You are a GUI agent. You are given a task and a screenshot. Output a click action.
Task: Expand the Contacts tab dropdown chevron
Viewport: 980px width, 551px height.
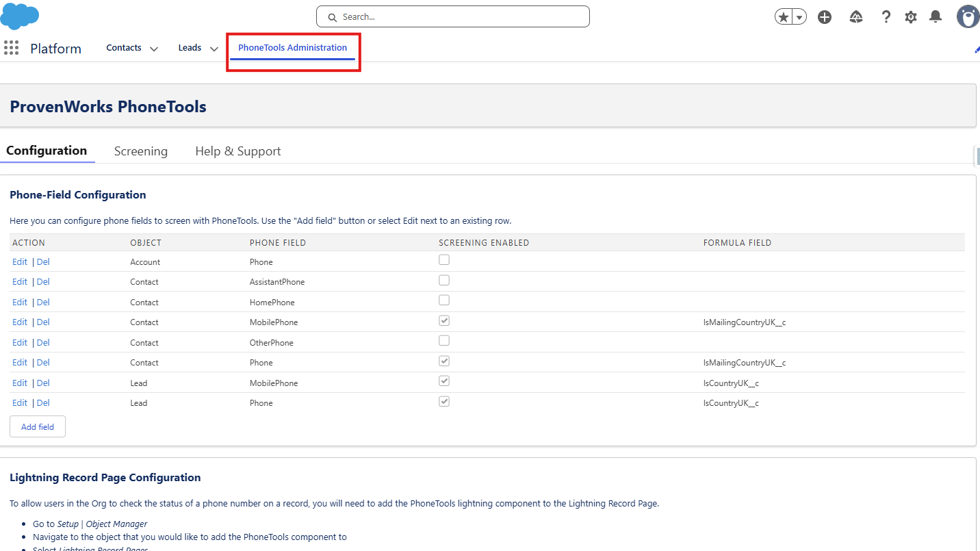coord(154,49)
